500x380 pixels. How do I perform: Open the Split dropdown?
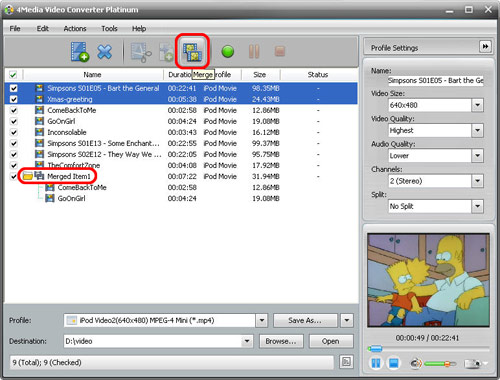coord(477,206)
